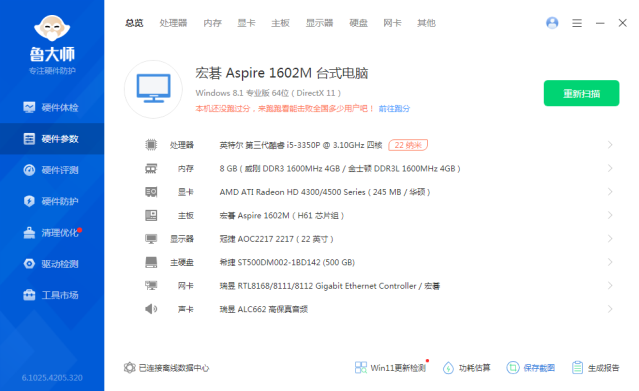Screen dimensions: 639x391
Task: Click the 主板 motherboard row icon
Action: coord(151,215)
